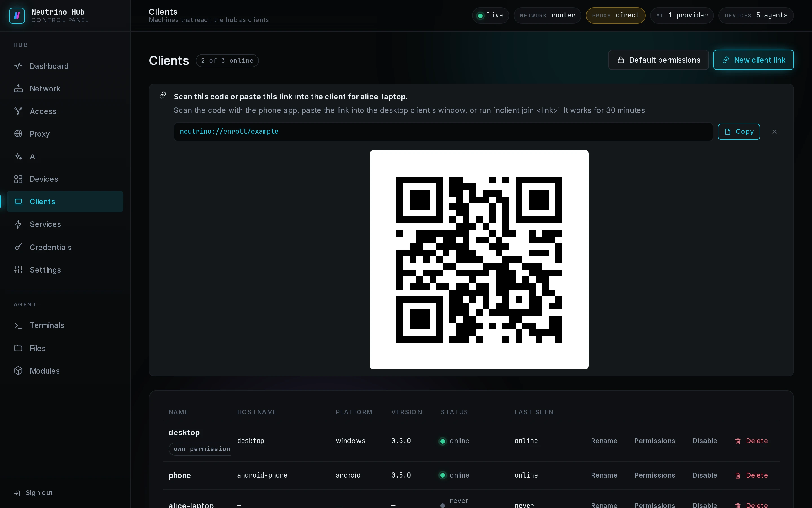The image size is (812, 508).
Task: Create a New client link
Action: pos(753,60)
